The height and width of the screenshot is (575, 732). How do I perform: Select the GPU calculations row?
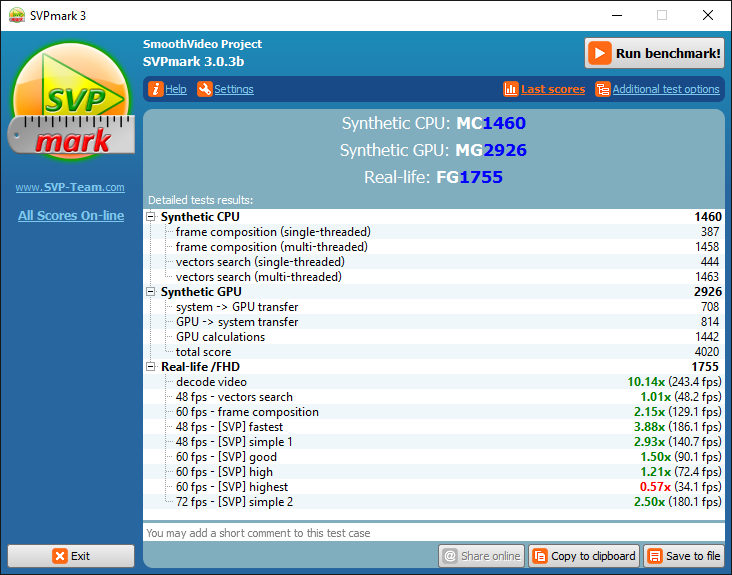pyautogui.click(x=434, y=337)
